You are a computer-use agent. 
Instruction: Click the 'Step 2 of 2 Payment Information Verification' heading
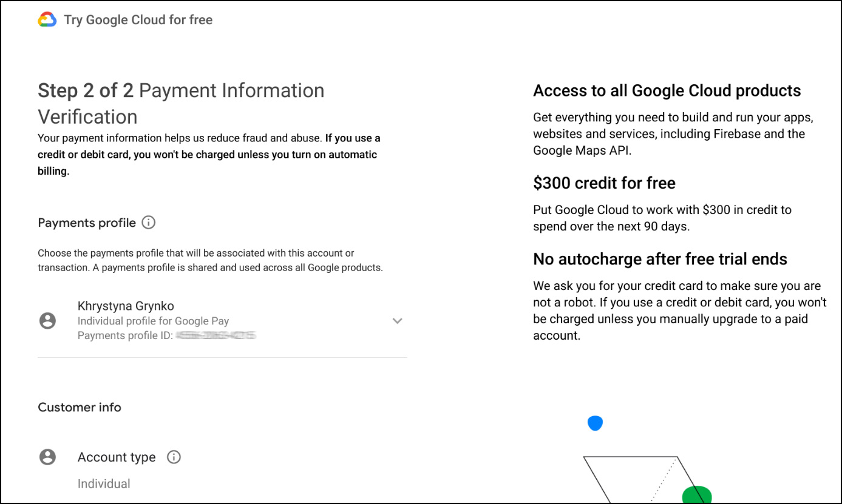[181, 103]
